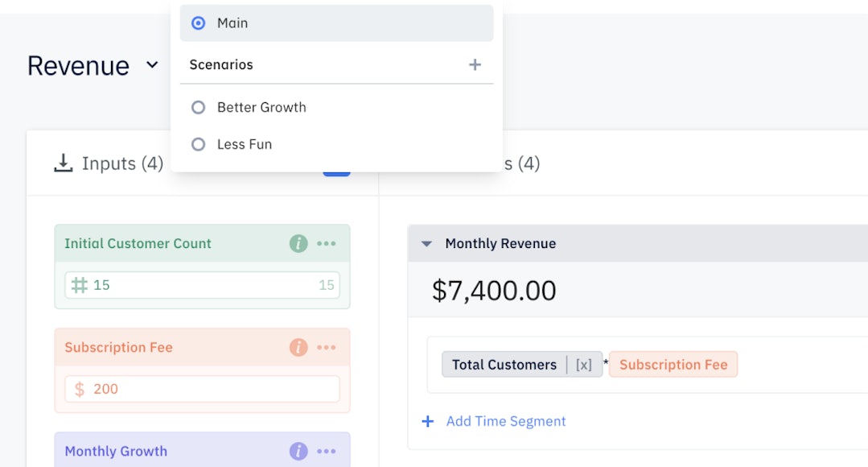Edit the Initial Customer Count value field
Viewport: 868px width, 467px height.
tap(201, 285)
